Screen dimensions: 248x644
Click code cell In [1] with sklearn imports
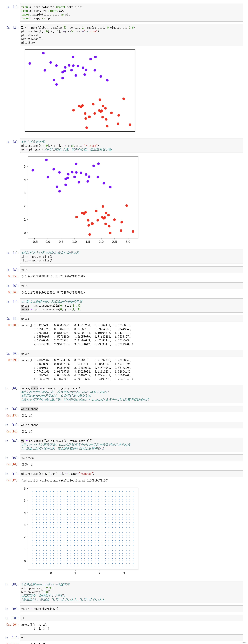(x=131, y=13)
